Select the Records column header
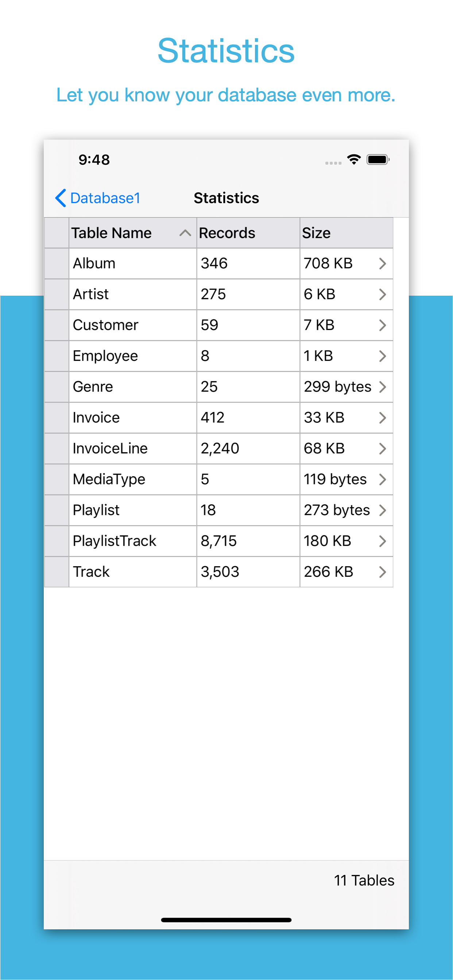The height and width of the screenshot is (980, 453). (226, 233)
